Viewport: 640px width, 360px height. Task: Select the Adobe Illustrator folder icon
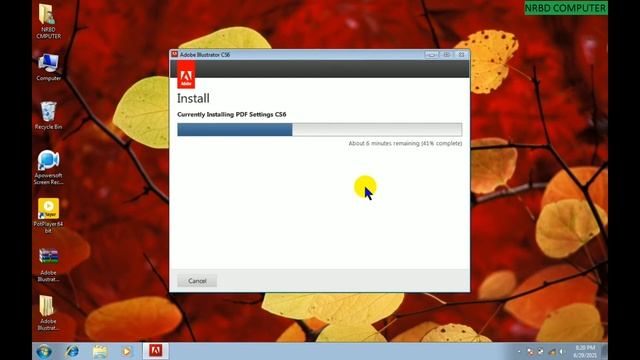tap(48, 313)
